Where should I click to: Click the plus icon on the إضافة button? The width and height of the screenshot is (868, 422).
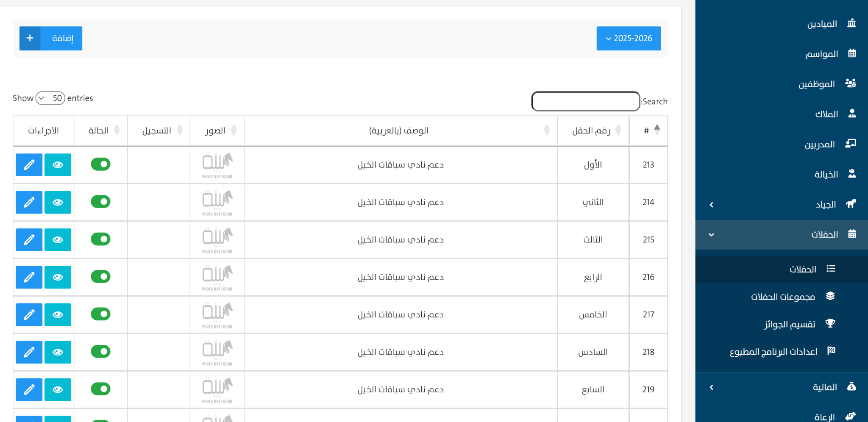tap(30, 38)
